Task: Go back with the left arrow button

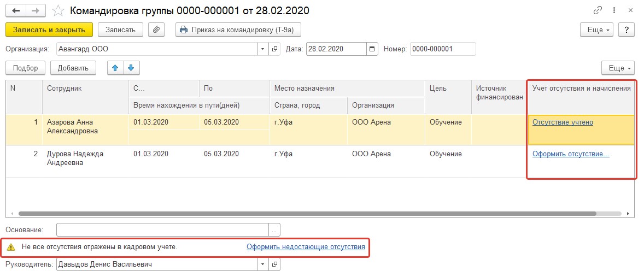Action: [x=16, y=10]
